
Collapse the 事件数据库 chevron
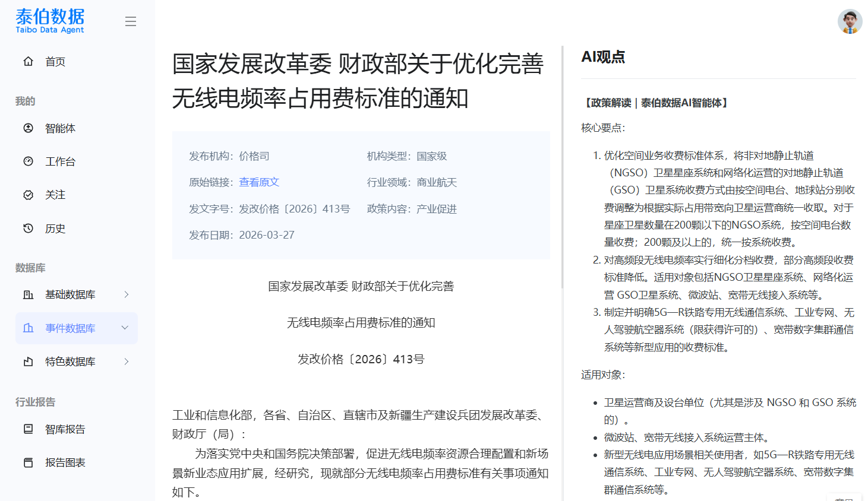pyautogui.click(x=125, y=328)
